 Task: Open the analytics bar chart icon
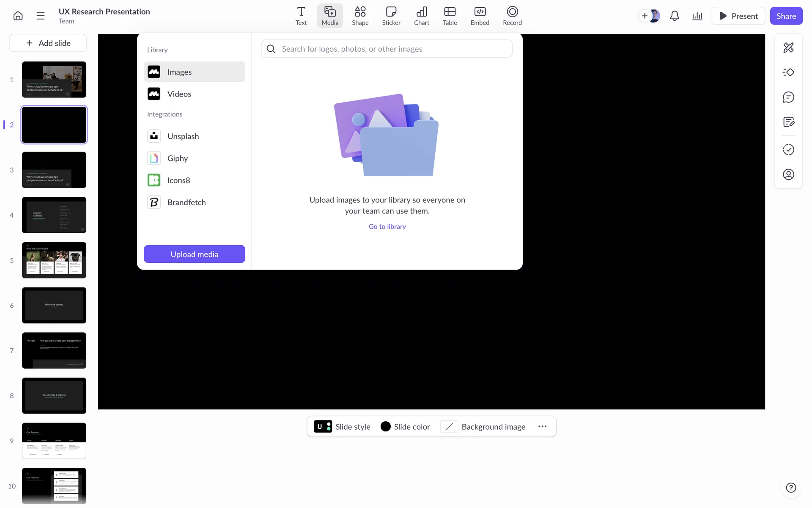click(x=697, y=16)
